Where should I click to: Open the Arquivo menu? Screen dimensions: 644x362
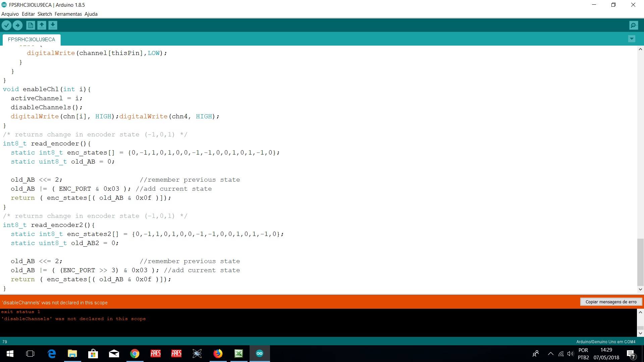point(10,14)
